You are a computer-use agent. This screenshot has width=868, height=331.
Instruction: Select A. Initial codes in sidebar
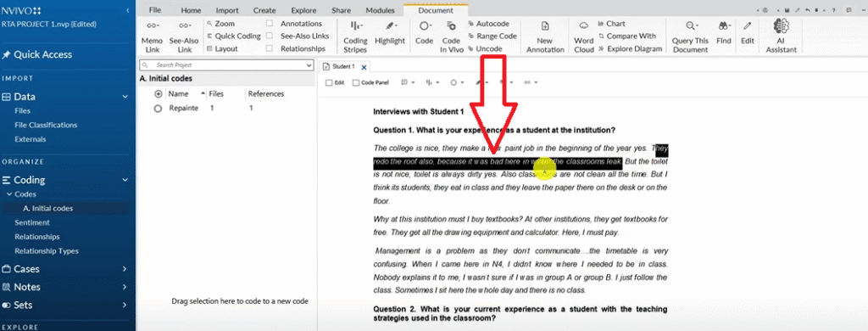click(x=48, y=209)
